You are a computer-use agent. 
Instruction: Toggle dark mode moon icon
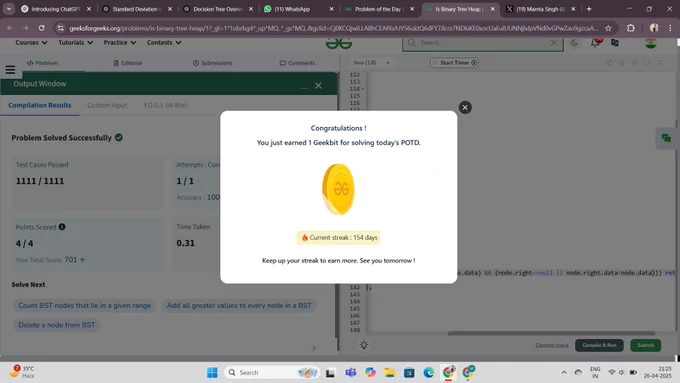[574, 43]
